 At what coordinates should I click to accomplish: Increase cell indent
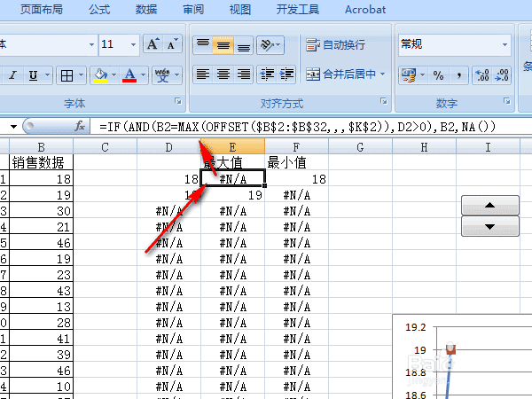pyautogui.click(x=286, y=74)
